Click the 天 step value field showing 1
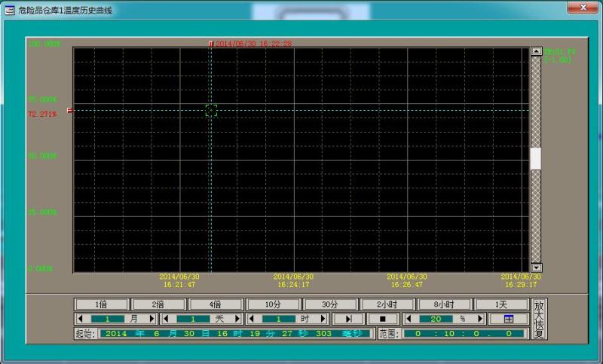The image size is (603, 364). pos(193,319)
